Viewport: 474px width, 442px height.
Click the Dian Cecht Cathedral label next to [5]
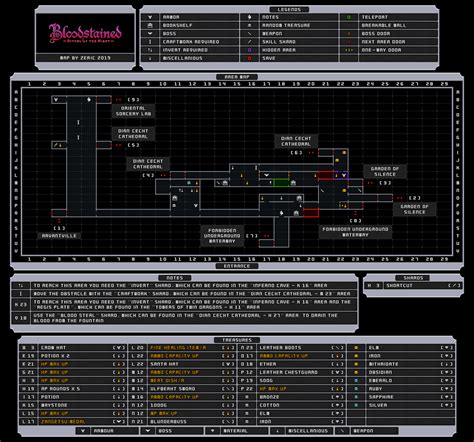point(133,134)
